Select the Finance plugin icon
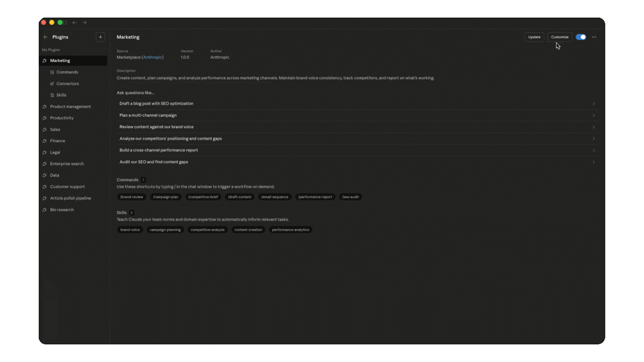The image size is (644, 362). point(45,141)
